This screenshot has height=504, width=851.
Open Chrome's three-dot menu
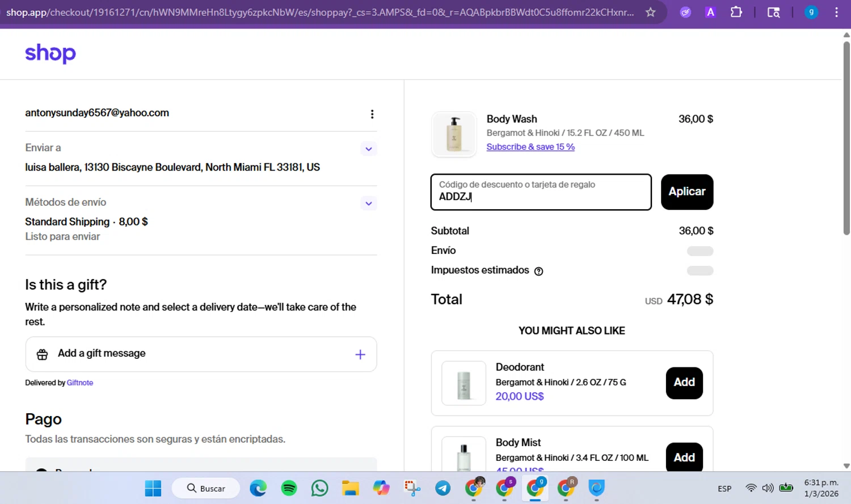tap(836, 12)
